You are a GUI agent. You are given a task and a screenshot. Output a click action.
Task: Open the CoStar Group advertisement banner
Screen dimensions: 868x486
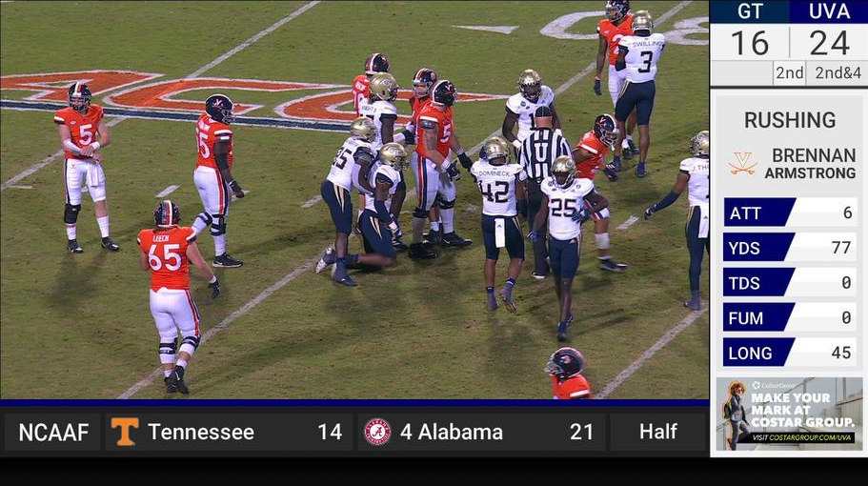[x=789, y=414]
